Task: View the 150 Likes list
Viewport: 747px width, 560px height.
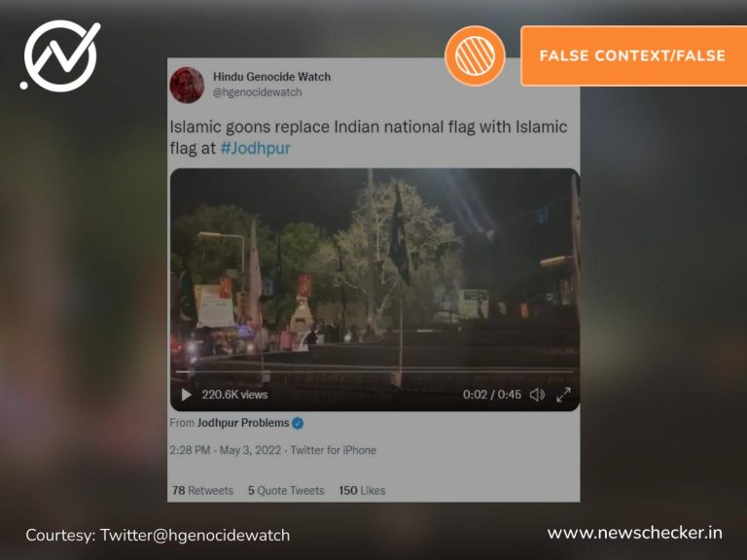Action: click(362, 490)
